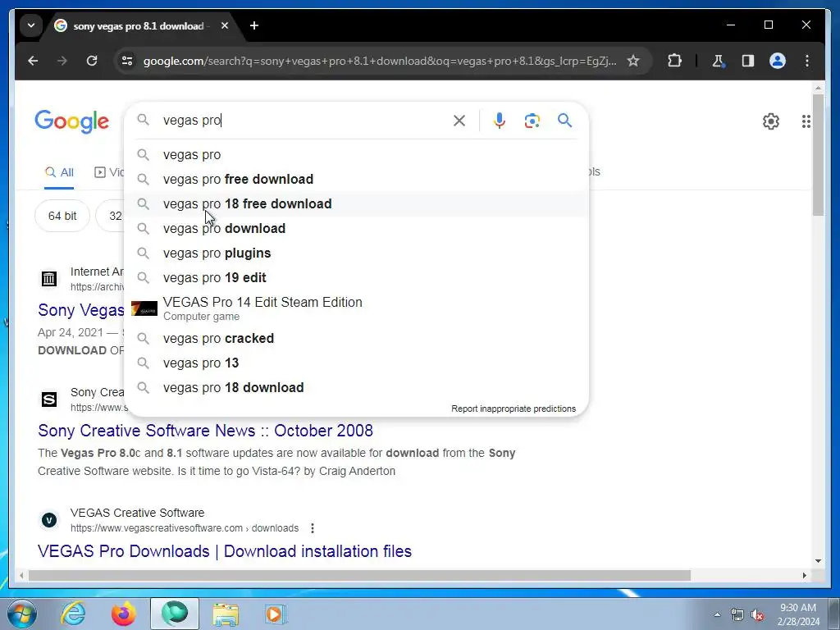Open options dots beside vegascreativesoftware.com result
The image size is (840, 630).
(313, 528)
